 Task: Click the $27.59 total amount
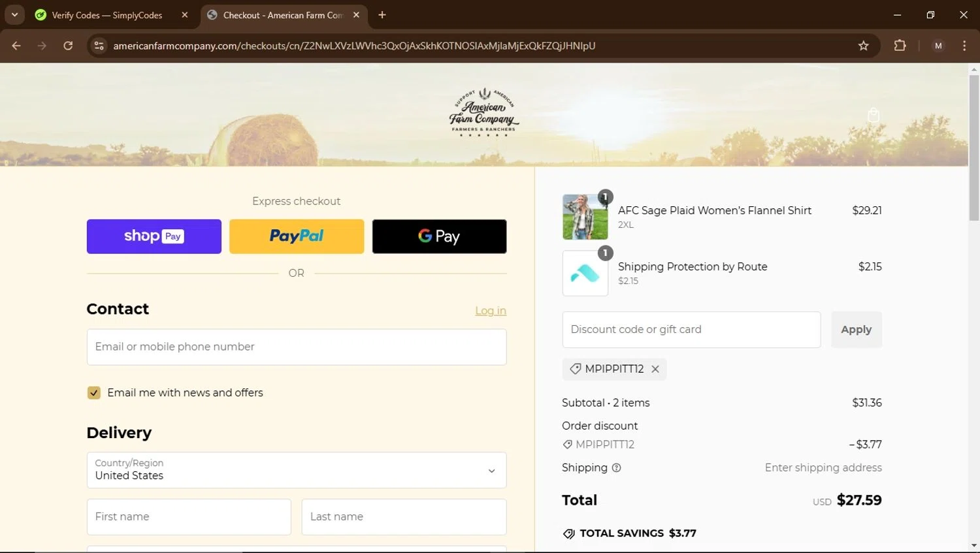(x=859, y=500)
